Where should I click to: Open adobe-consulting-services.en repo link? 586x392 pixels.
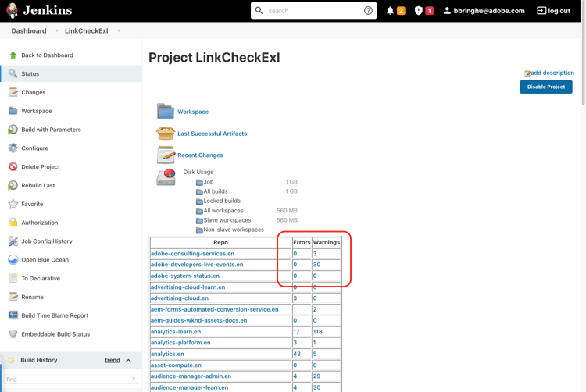pyautogui.click(x=192, y=254)
